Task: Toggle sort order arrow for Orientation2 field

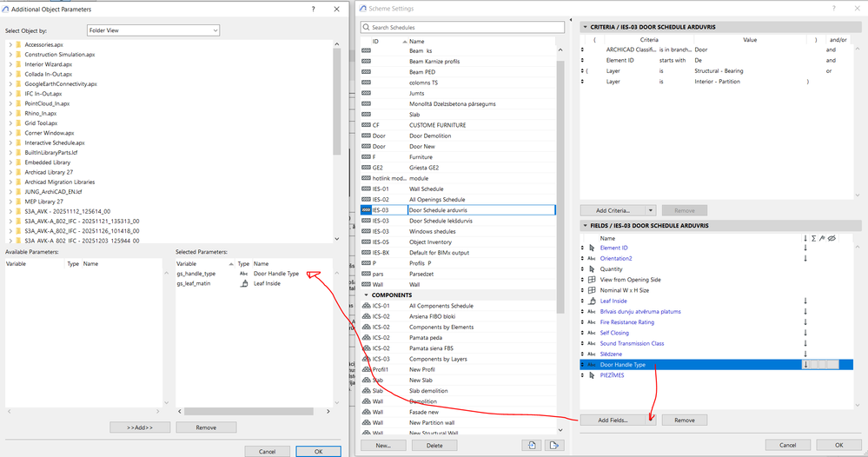Action: tap(805, 258)
